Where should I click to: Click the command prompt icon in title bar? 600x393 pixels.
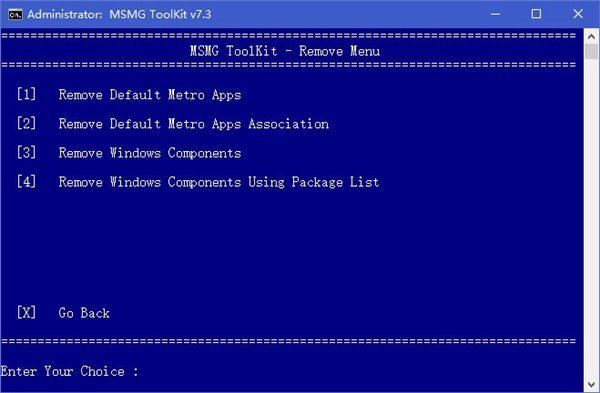click(x=15, y=14)
